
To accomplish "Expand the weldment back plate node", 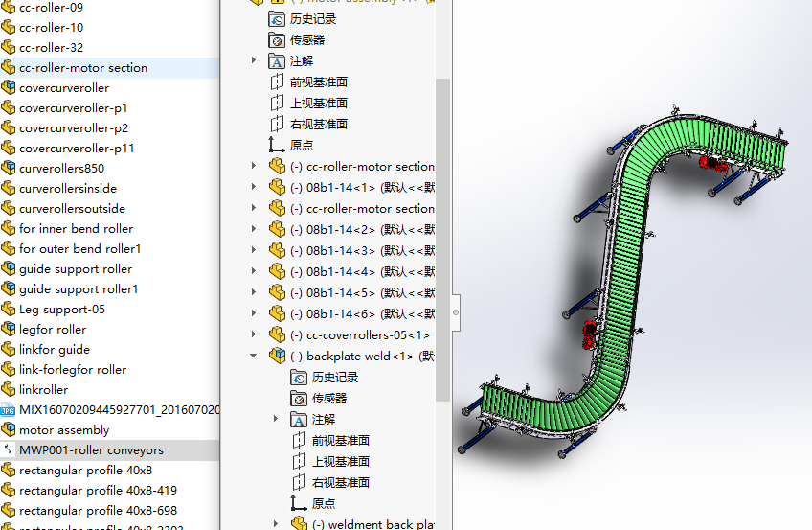I will (x=276, y=524).
